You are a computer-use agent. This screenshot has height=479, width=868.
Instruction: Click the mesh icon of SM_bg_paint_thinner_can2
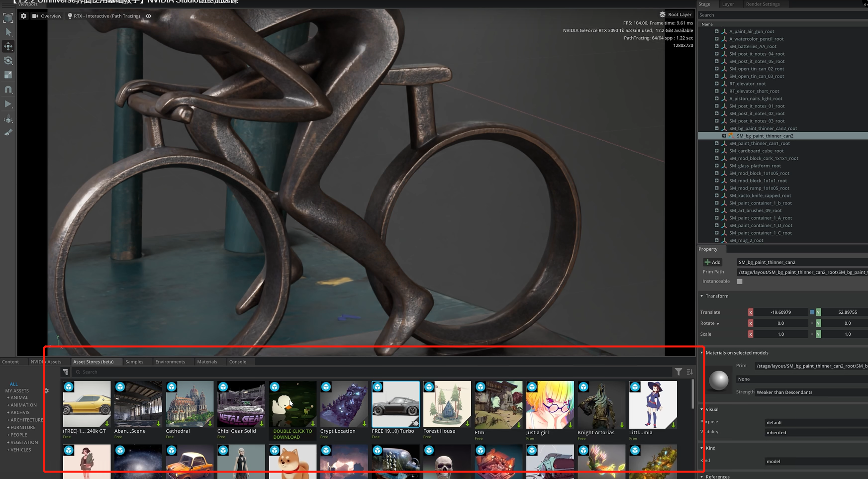coord(732,136)
